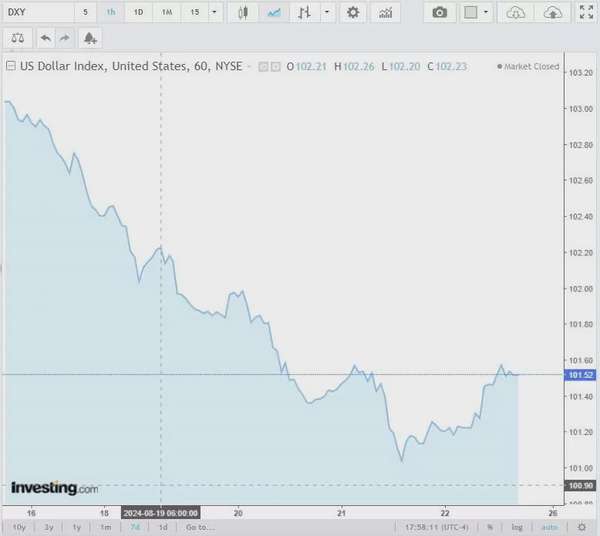Click the Go to... button

(x=200, y=527)
